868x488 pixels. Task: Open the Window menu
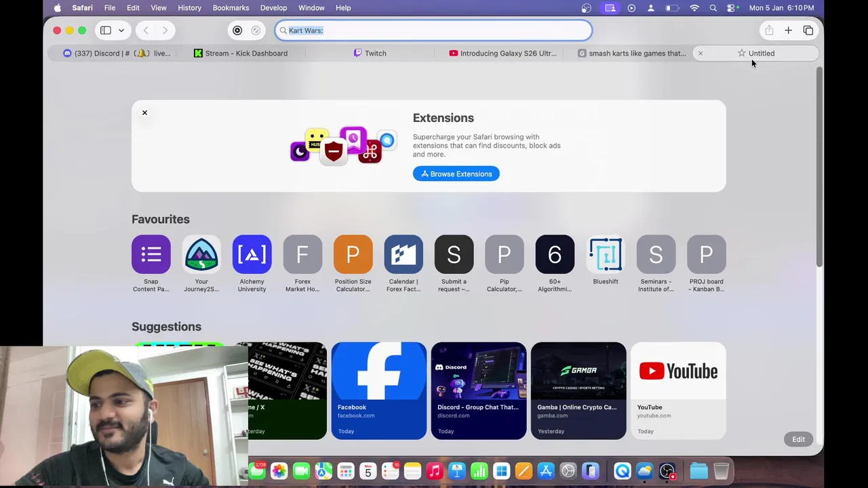tap(311, 7)
